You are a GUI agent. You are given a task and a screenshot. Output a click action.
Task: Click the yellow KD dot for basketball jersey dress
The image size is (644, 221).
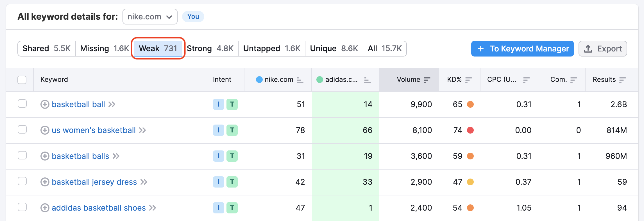[470, 182]
